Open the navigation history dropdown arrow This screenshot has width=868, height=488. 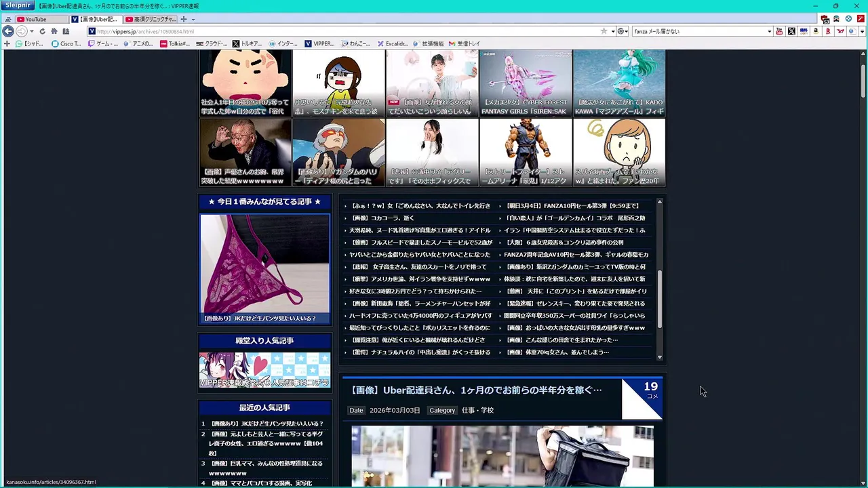[31, 31]
